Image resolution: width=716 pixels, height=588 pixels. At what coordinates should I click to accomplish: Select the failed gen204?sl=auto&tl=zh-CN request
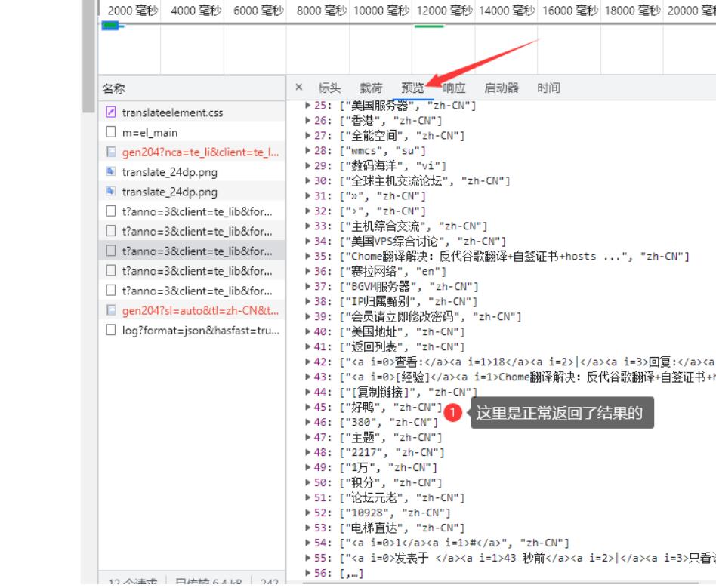(192, 310)
